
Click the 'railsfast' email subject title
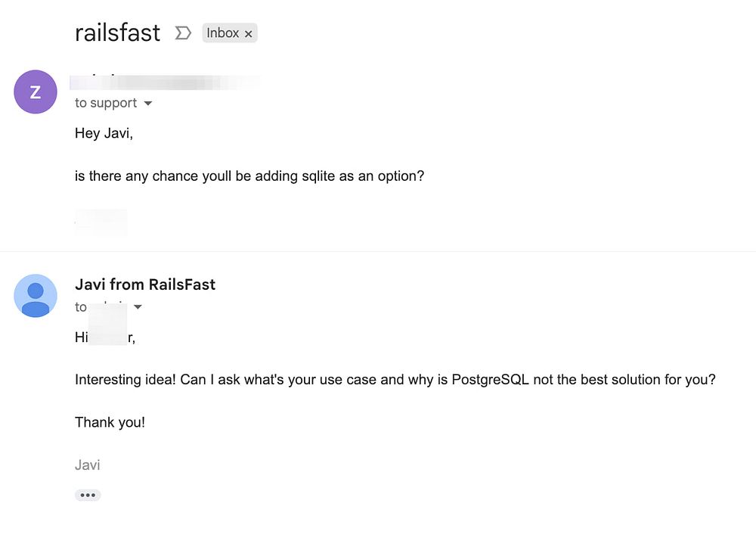point(118,33)
